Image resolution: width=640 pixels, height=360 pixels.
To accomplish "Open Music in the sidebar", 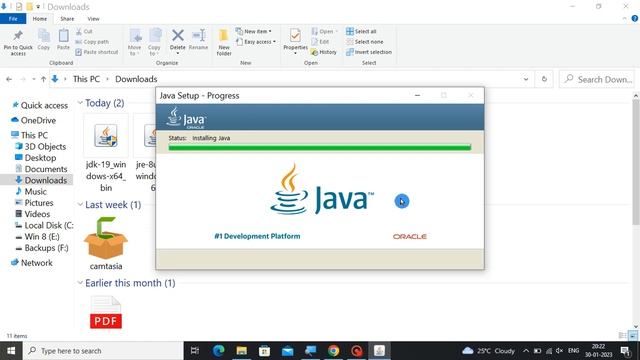I will [x=31, y=191].
